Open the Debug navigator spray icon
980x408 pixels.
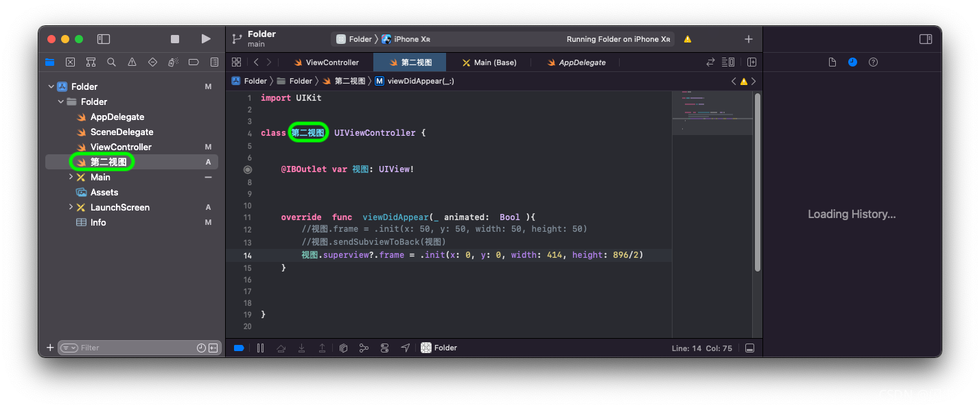173,62
